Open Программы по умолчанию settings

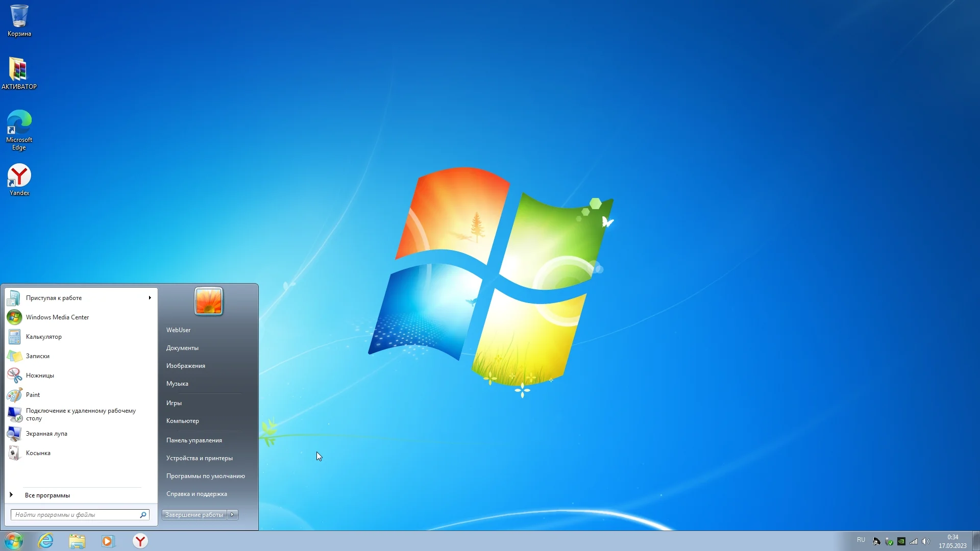click(205, 475)
